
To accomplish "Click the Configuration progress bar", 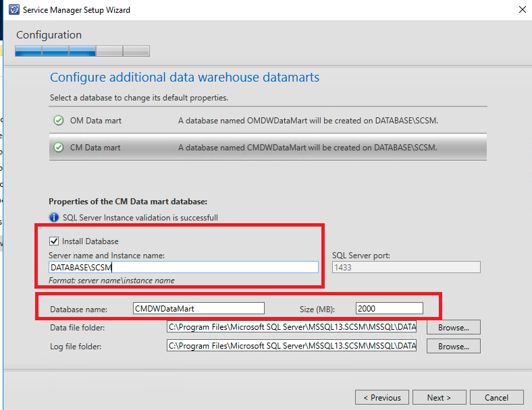I will click(82, 51).
